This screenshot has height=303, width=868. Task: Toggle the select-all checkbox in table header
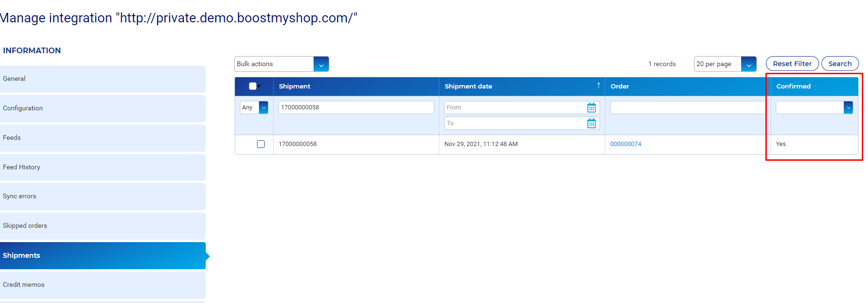pos(253,86)
